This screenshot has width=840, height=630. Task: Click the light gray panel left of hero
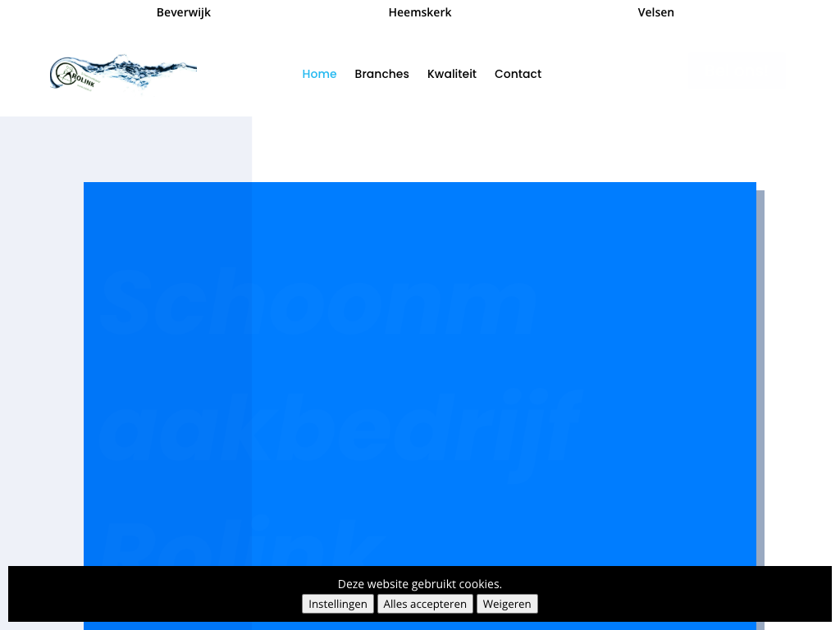point(41,328)
